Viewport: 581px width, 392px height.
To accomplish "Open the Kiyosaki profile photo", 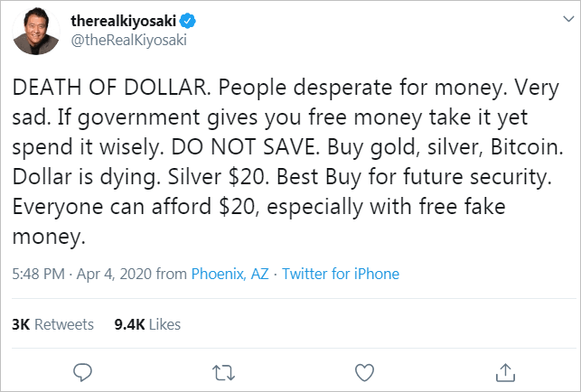I will 32,32.
